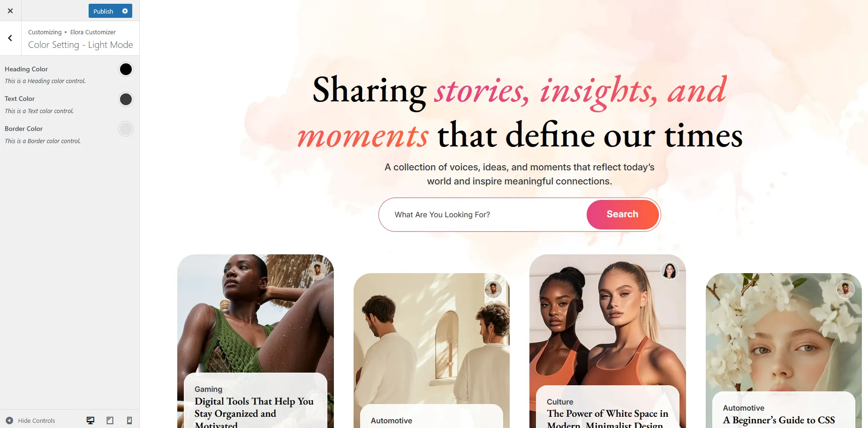Open A Beginner's Guide to CSS post

(x=779, y=420)
